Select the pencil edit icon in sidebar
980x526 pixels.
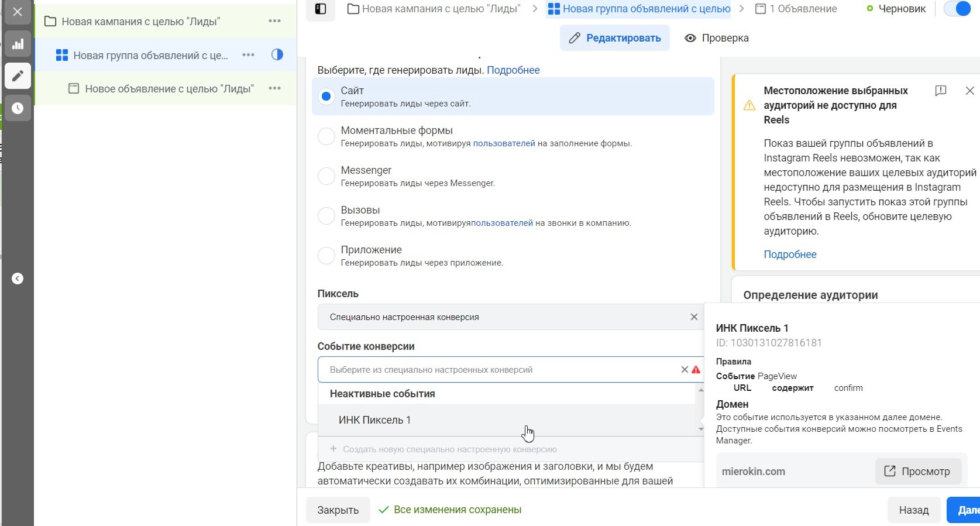[x=18, y=76]
